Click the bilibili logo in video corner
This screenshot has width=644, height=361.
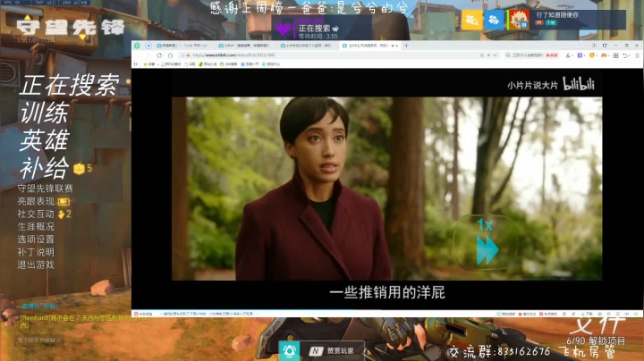point(579,84)
